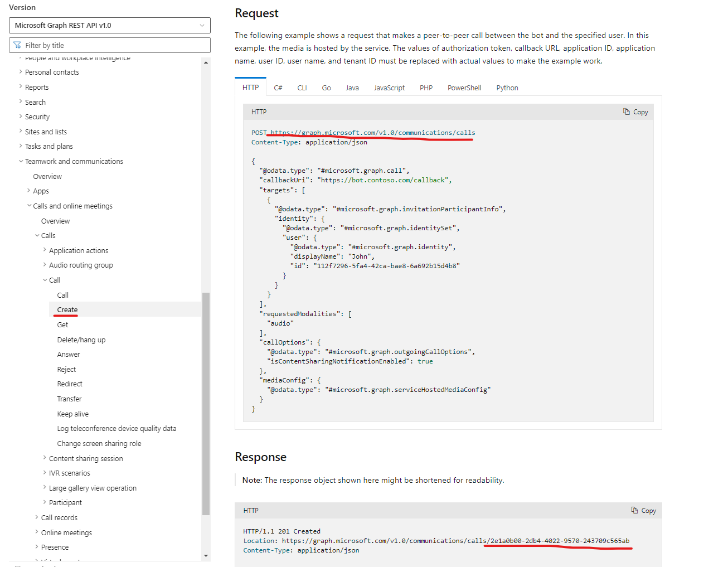Open the Delete/hang up page

(81, 340)
